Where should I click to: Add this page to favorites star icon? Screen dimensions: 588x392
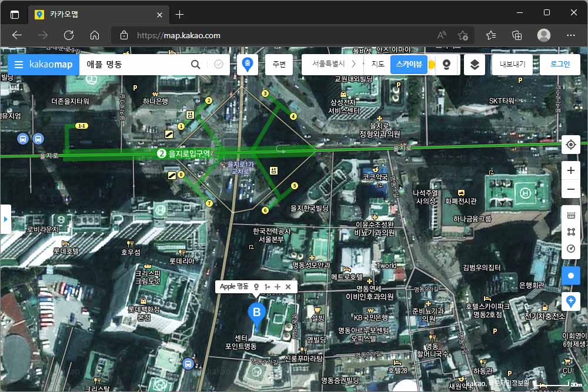(x=463, y=35)
